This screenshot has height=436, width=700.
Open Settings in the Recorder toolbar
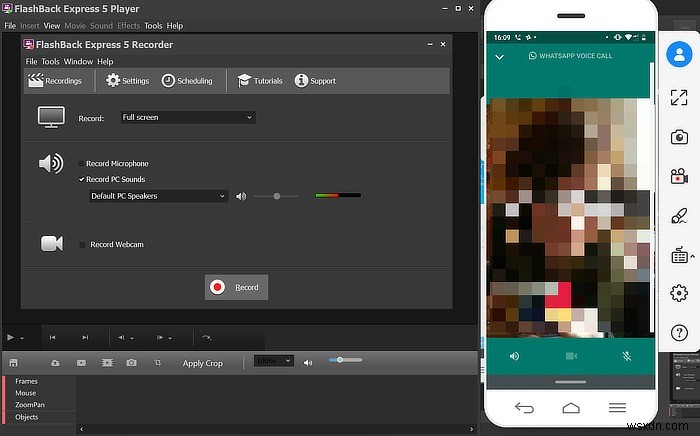click(127, 81)
